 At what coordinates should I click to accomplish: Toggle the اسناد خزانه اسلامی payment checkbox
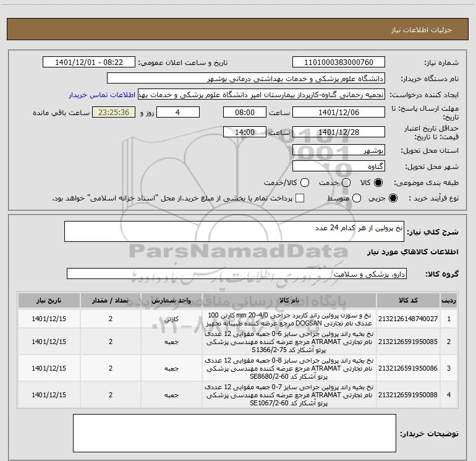300,198
